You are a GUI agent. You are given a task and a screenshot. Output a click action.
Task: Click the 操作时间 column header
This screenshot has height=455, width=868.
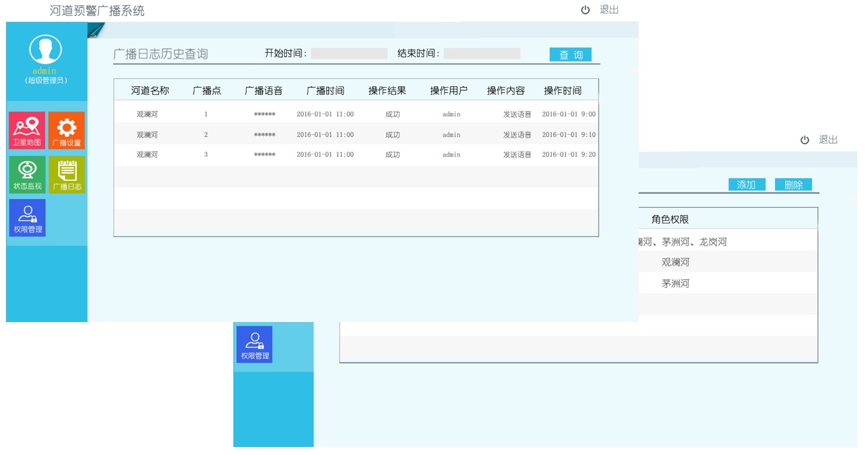[562, 90]
